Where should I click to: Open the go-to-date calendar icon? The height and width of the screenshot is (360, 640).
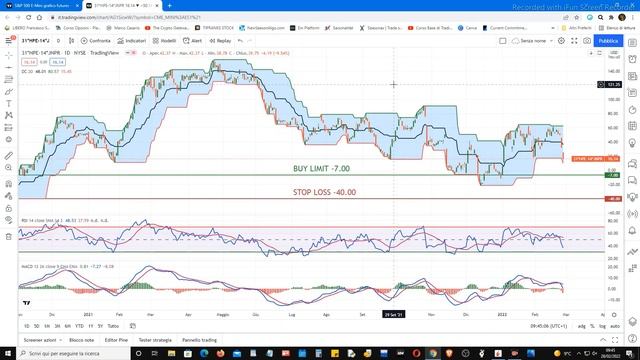(133, 326)
